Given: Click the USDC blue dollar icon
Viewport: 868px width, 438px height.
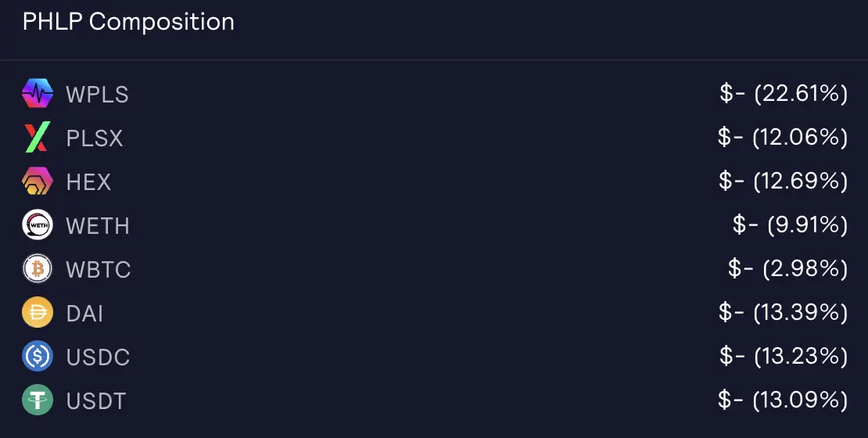Looking at the screenshot, I should 38,356.
